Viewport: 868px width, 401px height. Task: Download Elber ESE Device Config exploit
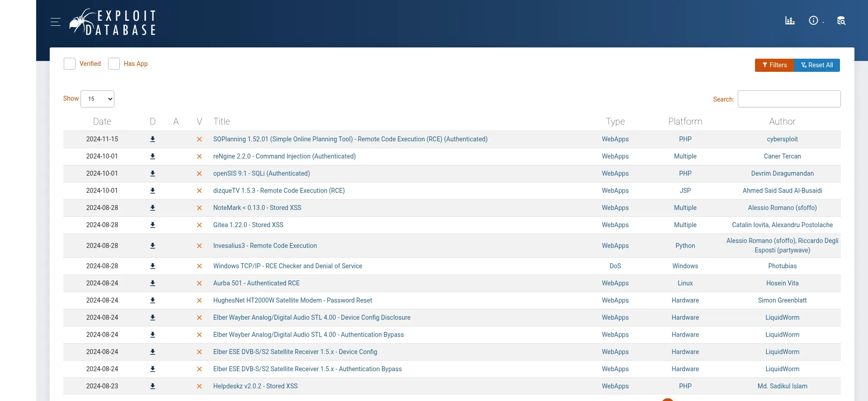tap(153, 352)
